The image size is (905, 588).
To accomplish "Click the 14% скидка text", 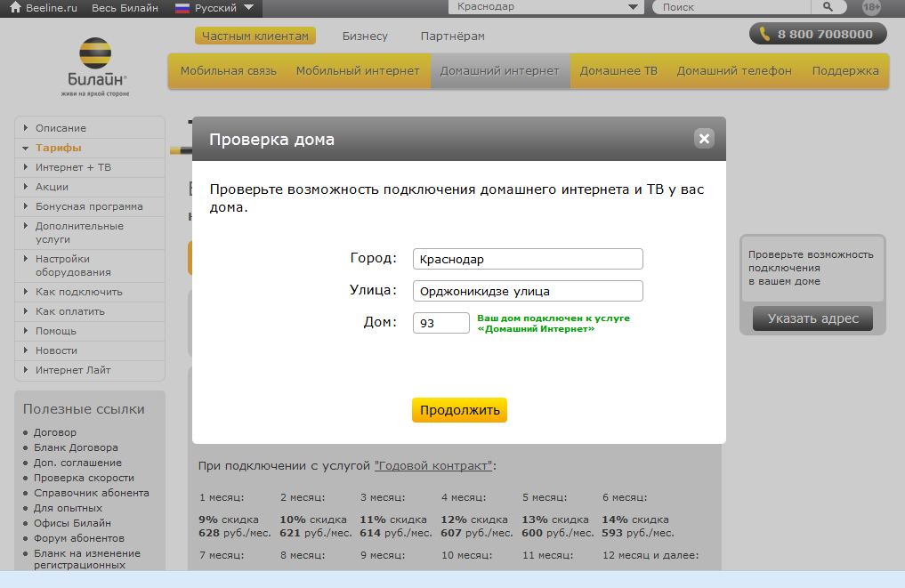I will pyautogui.click(x=634, y=520).
